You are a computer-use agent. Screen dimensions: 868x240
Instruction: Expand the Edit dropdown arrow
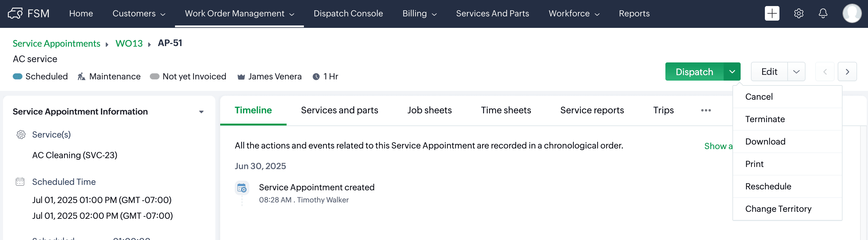(796, 72)
